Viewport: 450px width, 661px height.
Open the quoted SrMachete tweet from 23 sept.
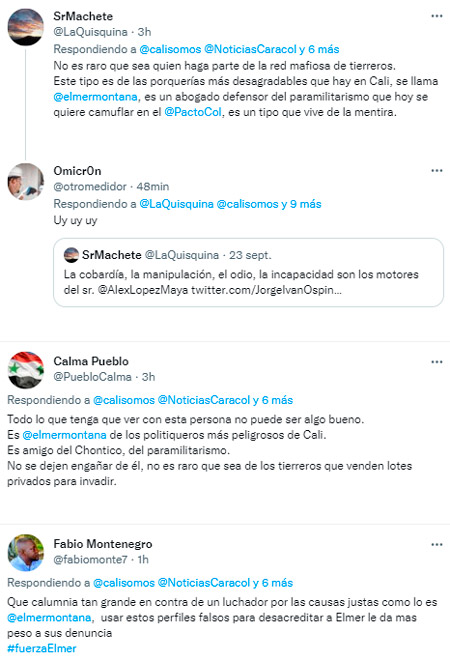point(248,272)
